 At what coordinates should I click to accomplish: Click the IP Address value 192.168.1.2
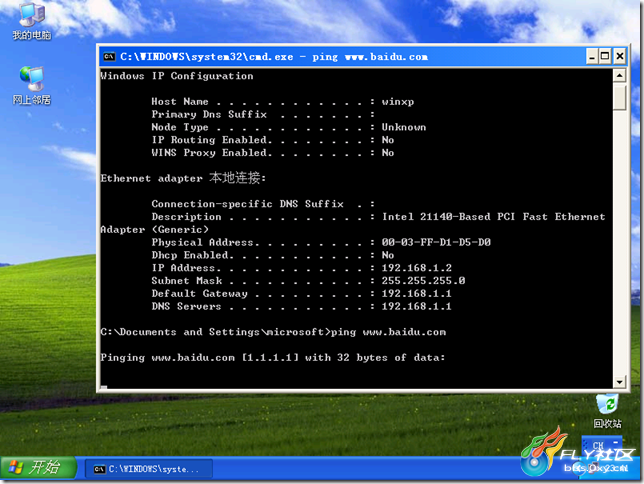pos(417,268)
